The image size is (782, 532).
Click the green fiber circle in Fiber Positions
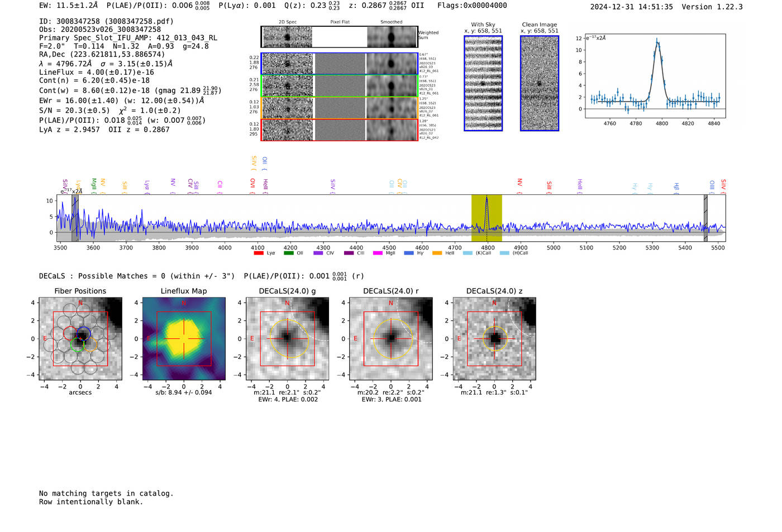(78, 344)
